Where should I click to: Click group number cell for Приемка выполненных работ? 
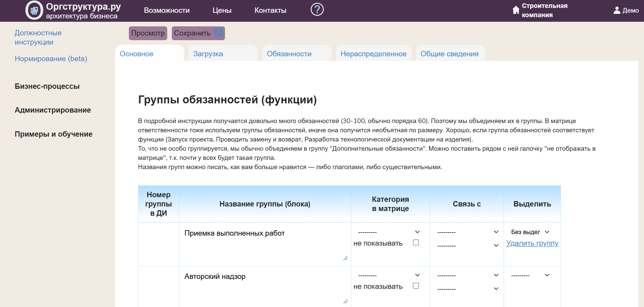pos(159,244)
